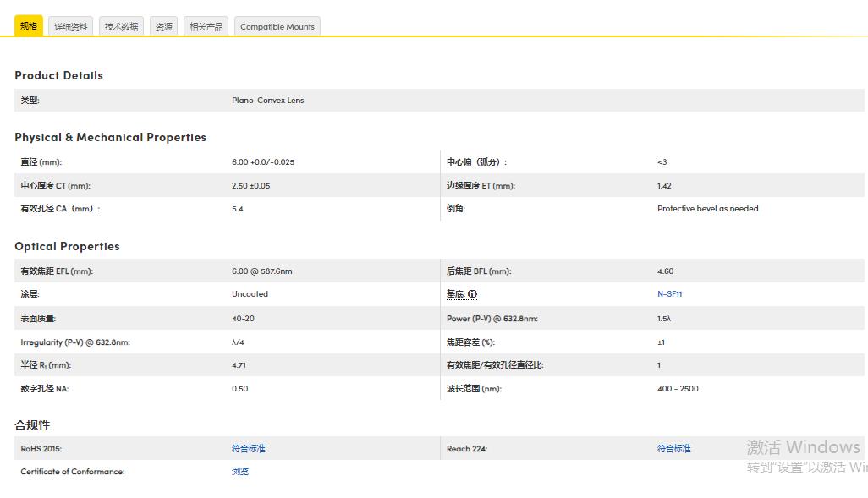Click the Physical & Mechanical Properties heading

[x=110, y=137]
